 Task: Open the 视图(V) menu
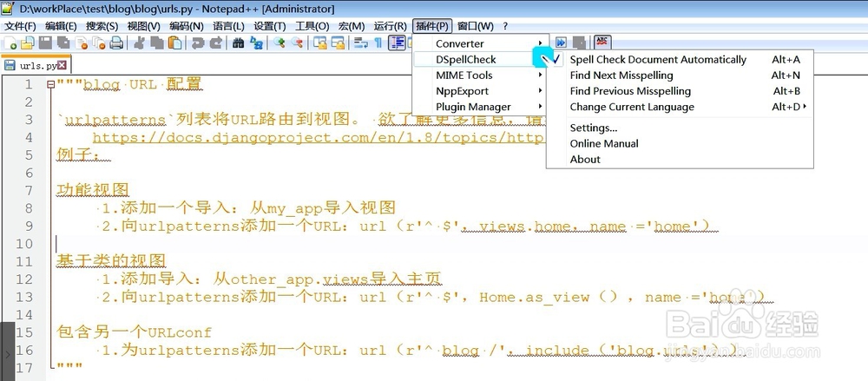143,26
